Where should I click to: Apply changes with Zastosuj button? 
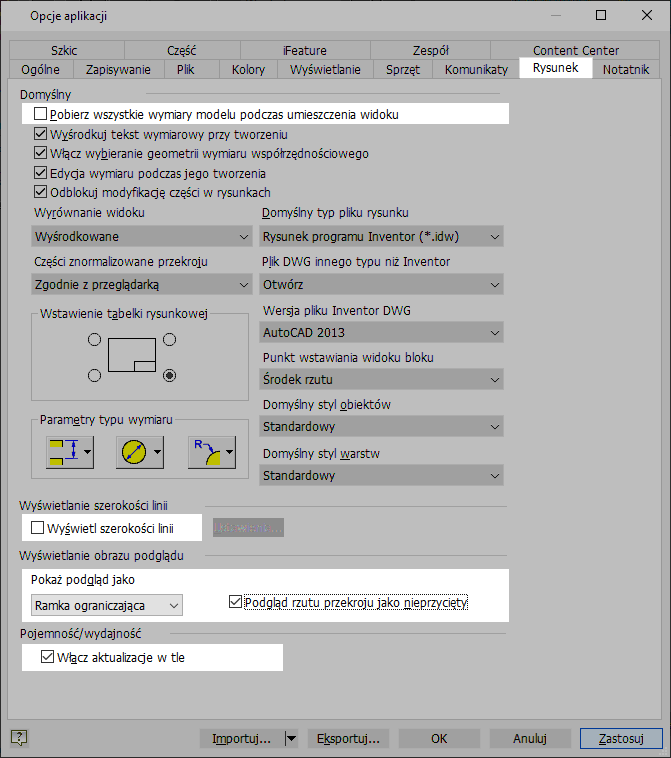(621, 739)
